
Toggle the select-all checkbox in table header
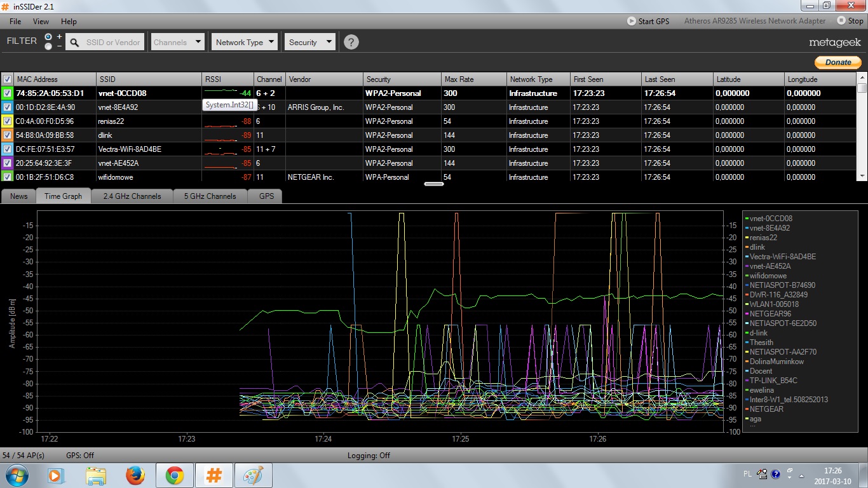click(7, 79)
